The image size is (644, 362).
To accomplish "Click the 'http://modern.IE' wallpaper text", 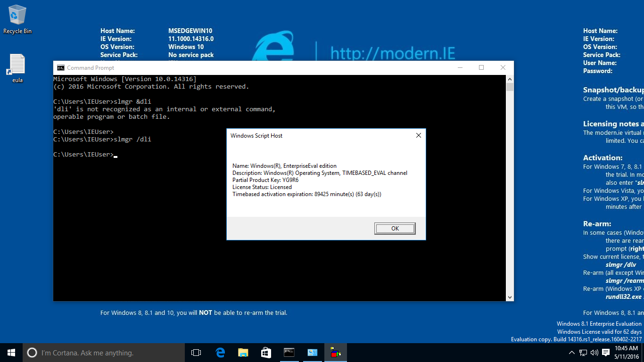I will [x=393, y=53].
